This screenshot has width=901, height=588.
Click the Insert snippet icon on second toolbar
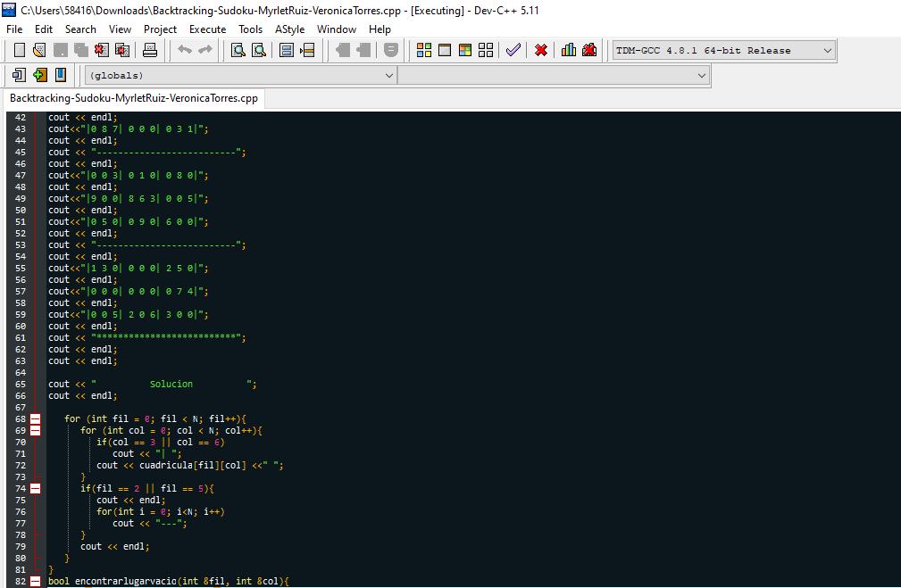(19, 75)
